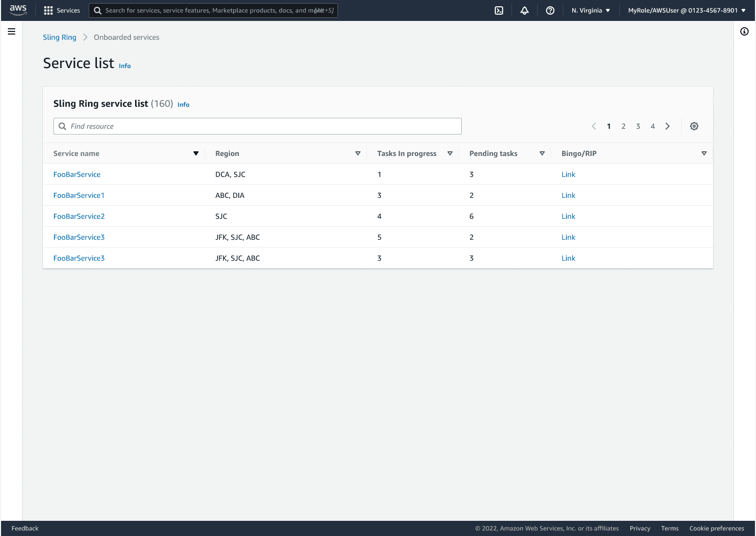The height and width of the screenshot is (536, 756).
Task: Sort by Bingo/RIP column arrow
Action: (x=704, y=153)
